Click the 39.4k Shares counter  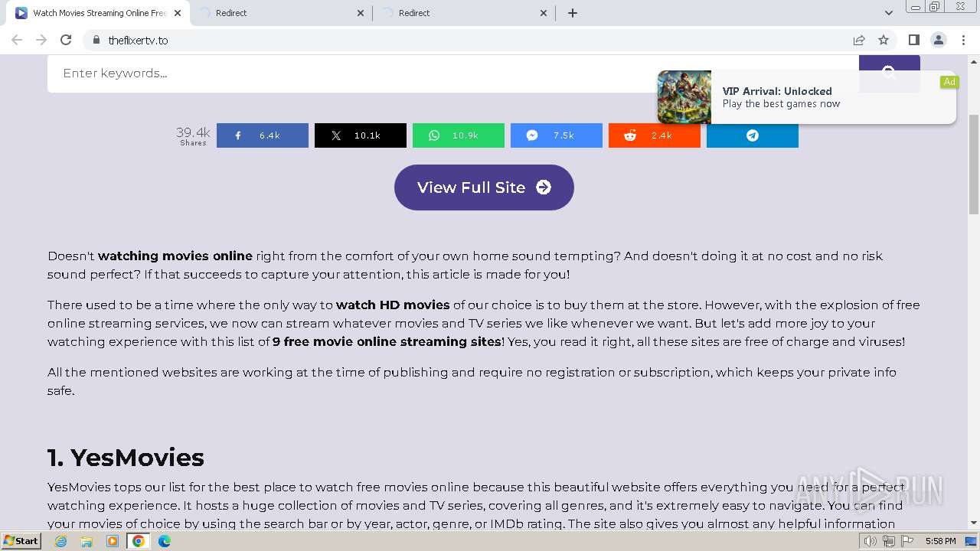(193, 135)
